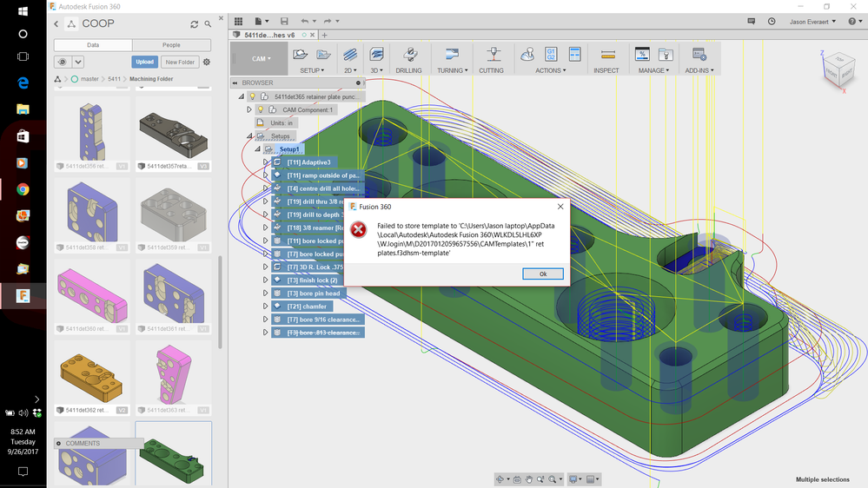Click the Cutting tool icon

(493, 54)
